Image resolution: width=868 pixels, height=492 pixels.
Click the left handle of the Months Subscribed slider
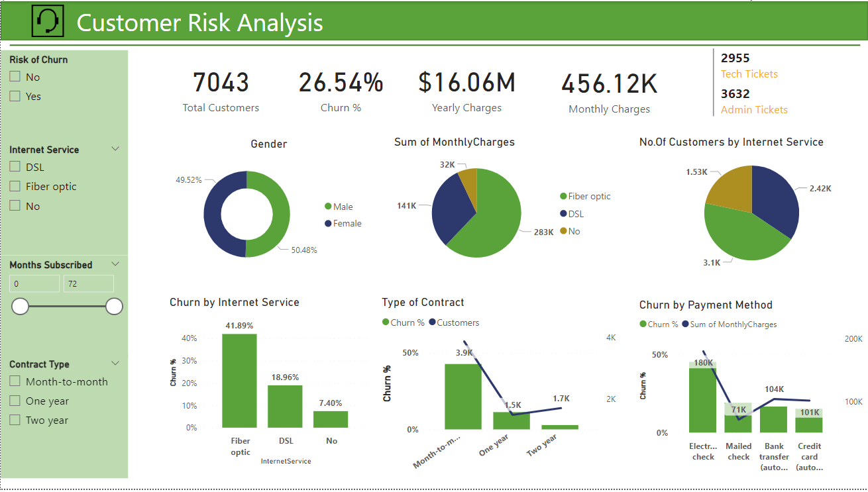(21, 307)
